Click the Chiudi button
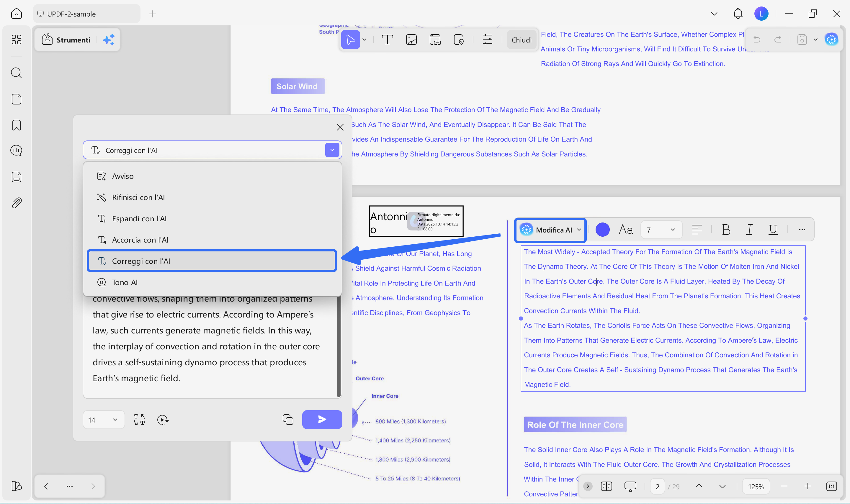The width and height of the screenshot is (850, 504). click(521, 40)
